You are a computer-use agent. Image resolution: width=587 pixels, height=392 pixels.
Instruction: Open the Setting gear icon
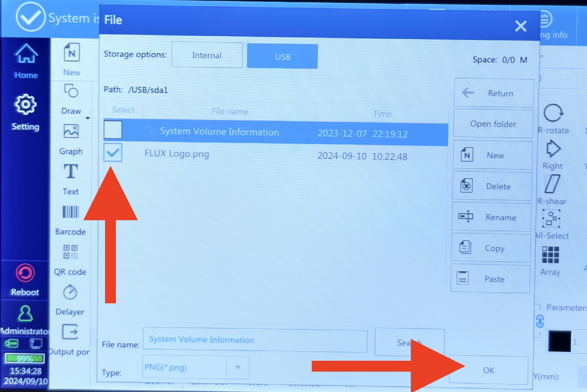click(x=26, y=104)
